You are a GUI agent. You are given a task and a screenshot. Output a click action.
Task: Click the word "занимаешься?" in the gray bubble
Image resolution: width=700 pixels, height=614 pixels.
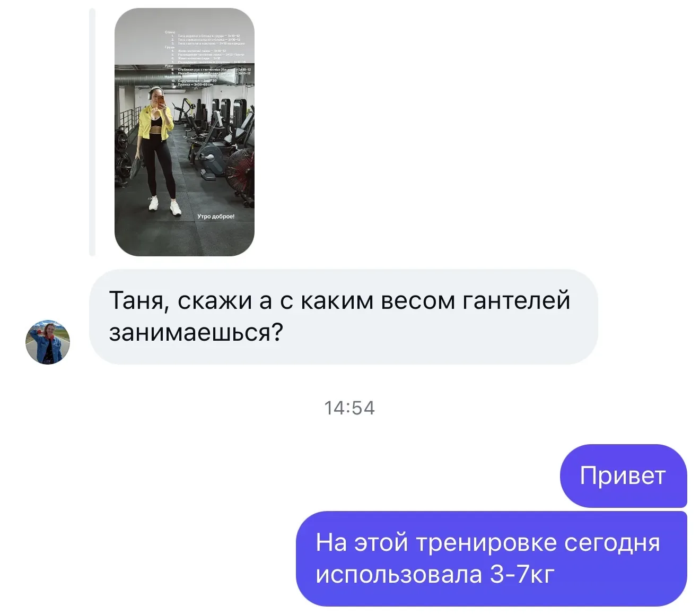pos(196,333)
